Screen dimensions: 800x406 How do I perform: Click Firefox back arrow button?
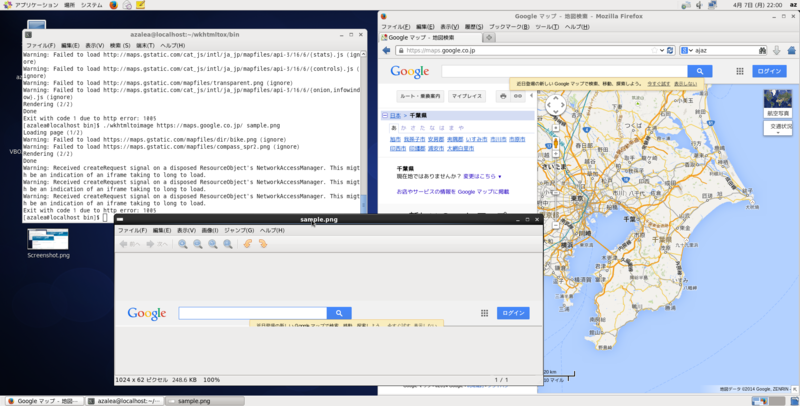coord(386,50)
